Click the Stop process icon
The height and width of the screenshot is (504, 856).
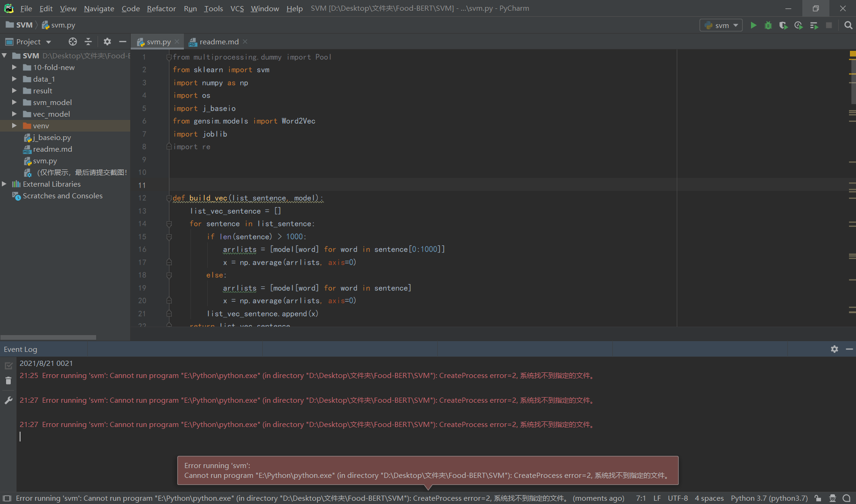[829, 25]
